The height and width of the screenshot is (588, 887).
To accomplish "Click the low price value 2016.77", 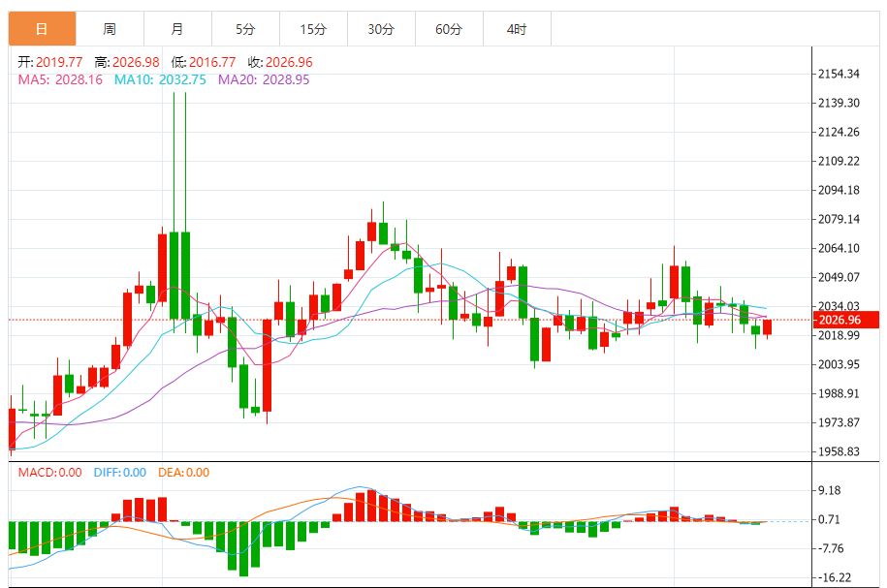I will (212, 62).
